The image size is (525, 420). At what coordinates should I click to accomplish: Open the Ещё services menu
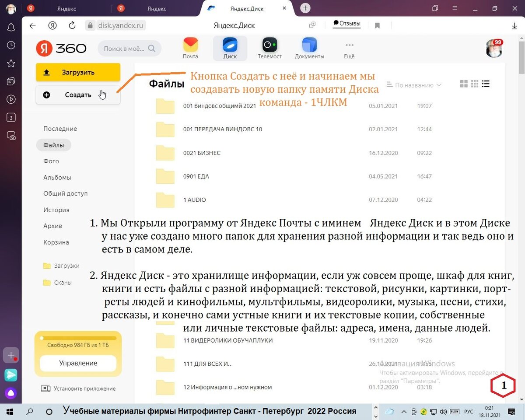pyautogui.click(x=349, y=49)
